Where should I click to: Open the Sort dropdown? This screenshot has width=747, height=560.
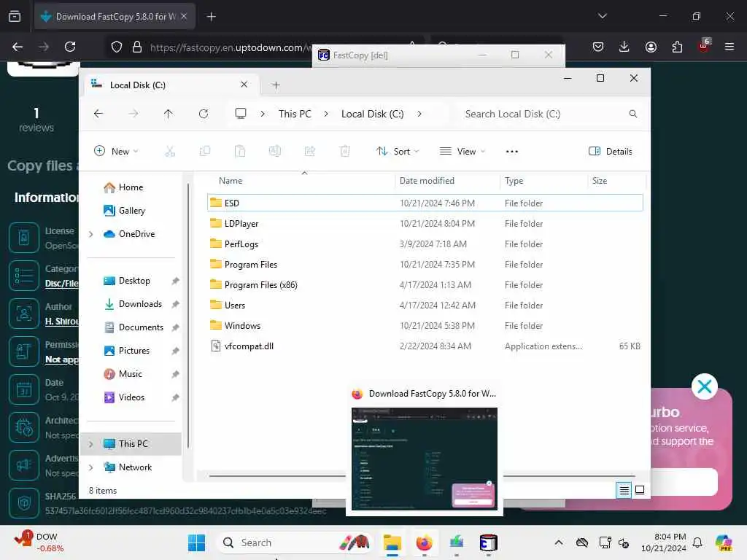pyautogui.click(x=398, y=152)
